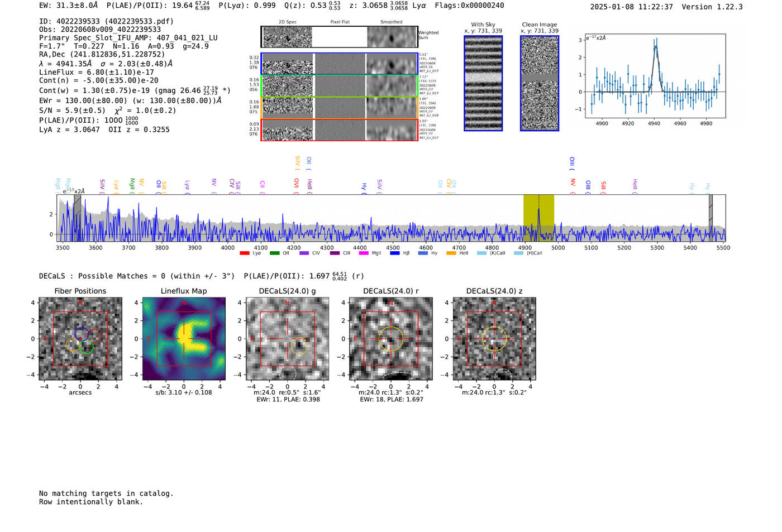Screen dimensions: 782x532
Task: Select the Weighted Sum 2D spectrum row
Action: point(340,37)
